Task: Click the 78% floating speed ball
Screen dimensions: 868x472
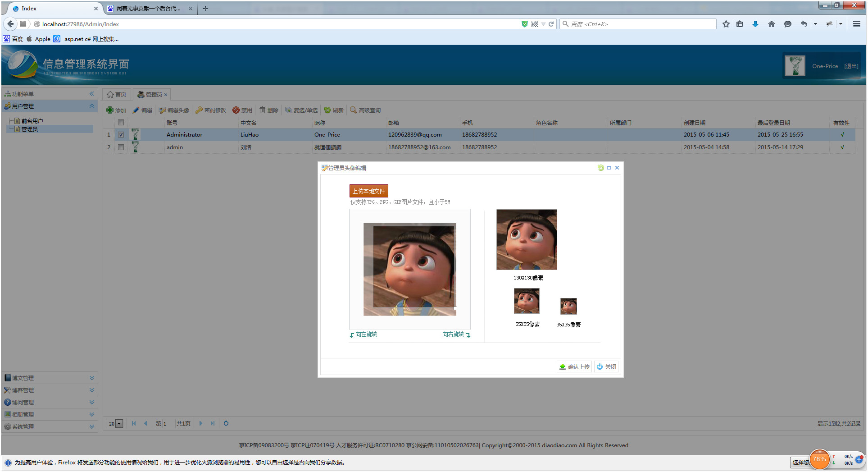Action: click(819, 459)
